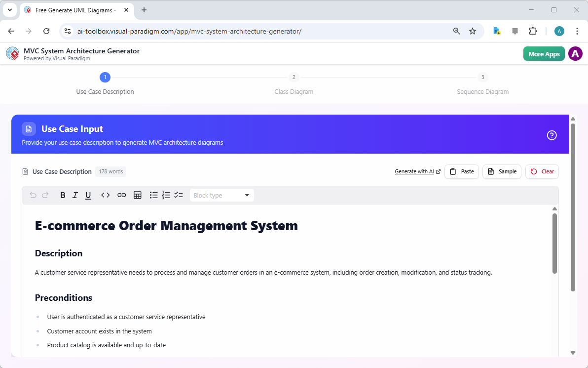The image size is (588, 368).
Task: Load the Sample use case description
Action: (502, 171)
